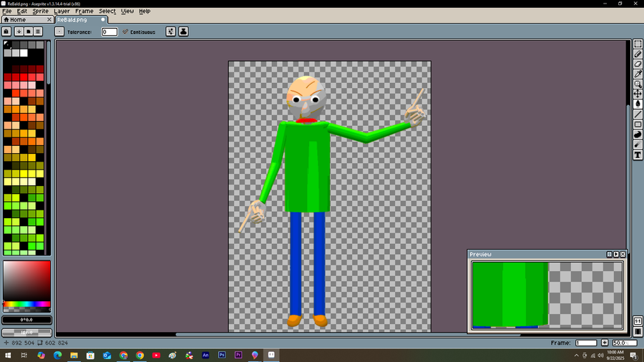Open Microsoft Edge from the taskbar

[57, 355]
